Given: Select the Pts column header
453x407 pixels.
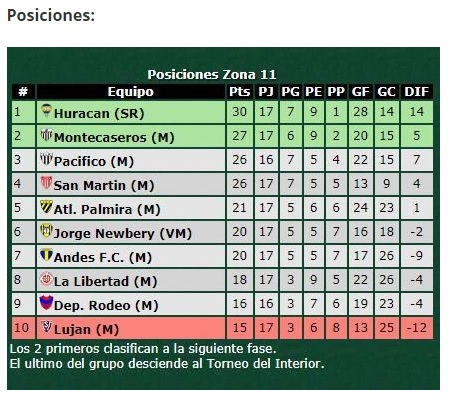Looking at the screenshot, I should [x=240, y=92].
